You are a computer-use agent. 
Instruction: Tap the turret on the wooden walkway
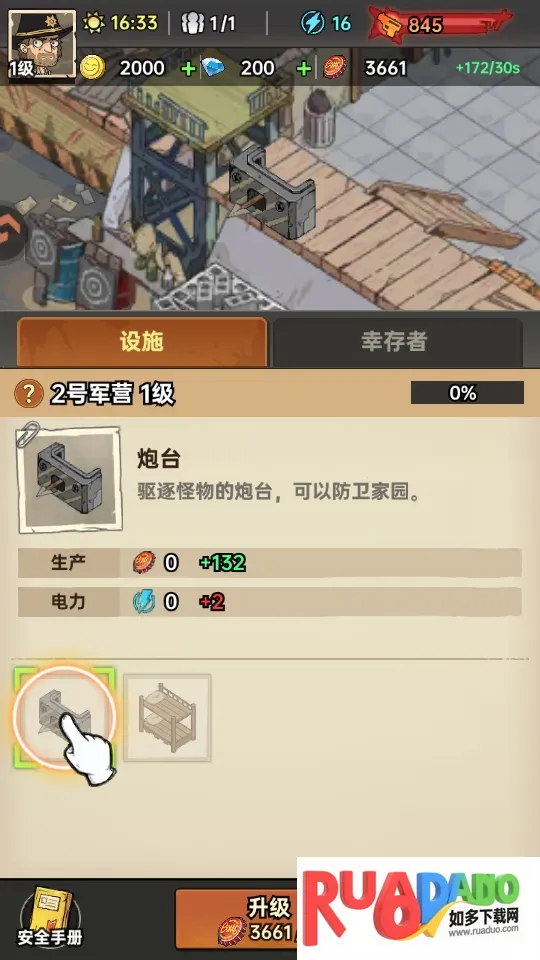[x=271, y=193]
